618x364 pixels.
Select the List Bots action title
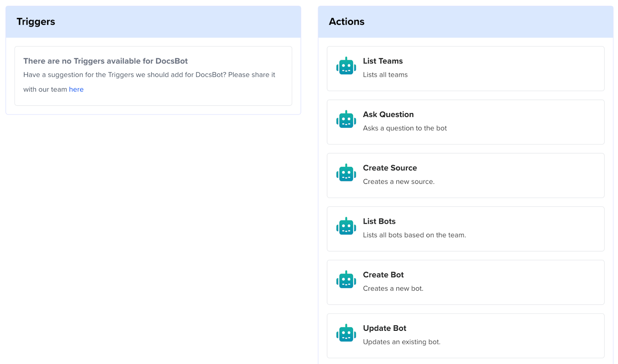coord(379,221)
